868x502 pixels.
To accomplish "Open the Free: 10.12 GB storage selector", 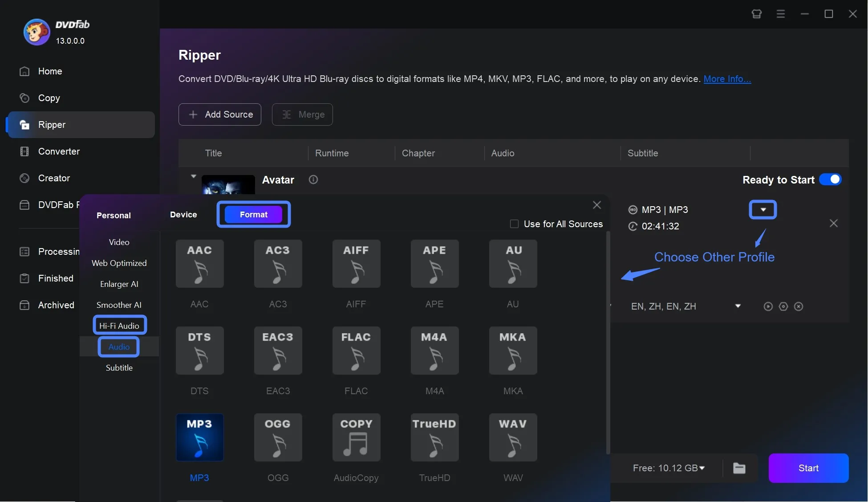I will (x=668, y=468).
